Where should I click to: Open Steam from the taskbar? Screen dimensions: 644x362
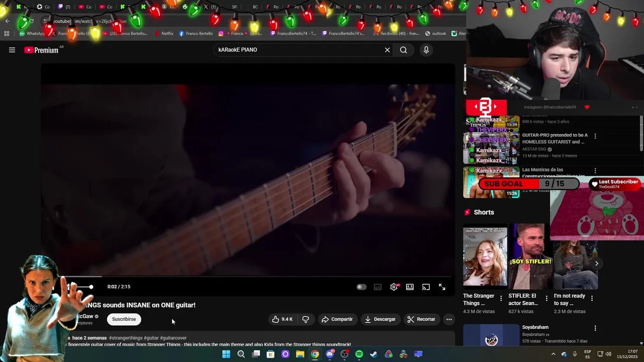374,354
